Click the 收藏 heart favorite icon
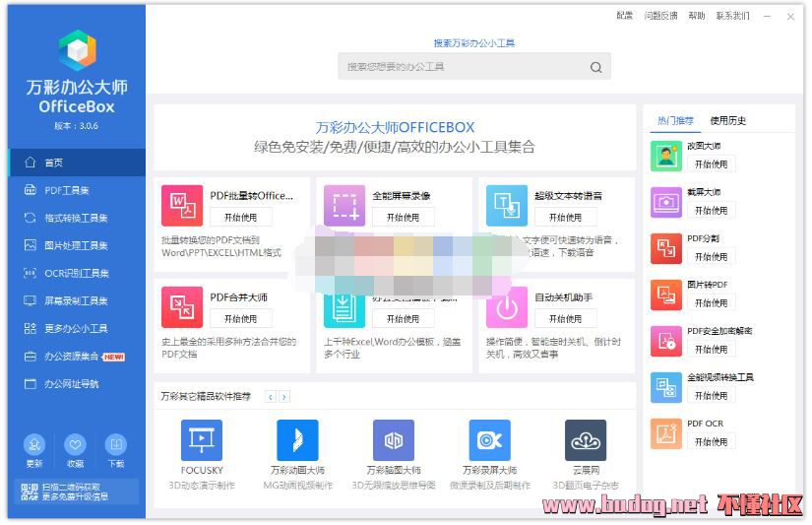This screenshot has width=812, height=525. coord(75,444)
